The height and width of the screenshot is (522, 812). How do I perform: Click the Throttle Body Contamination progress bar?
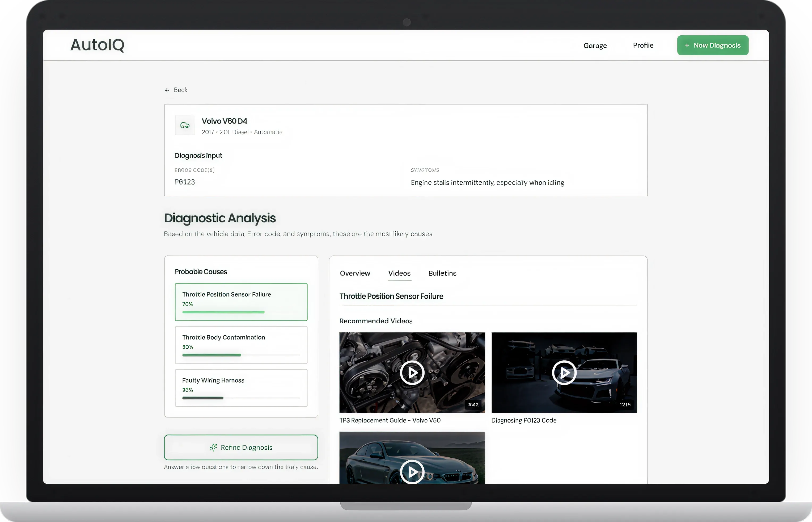coord(241,355)
